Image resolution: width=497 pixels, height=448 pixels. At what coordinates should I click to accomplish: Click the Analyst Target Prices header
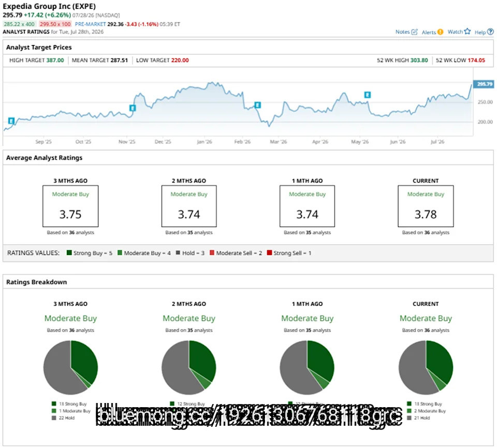39,47
